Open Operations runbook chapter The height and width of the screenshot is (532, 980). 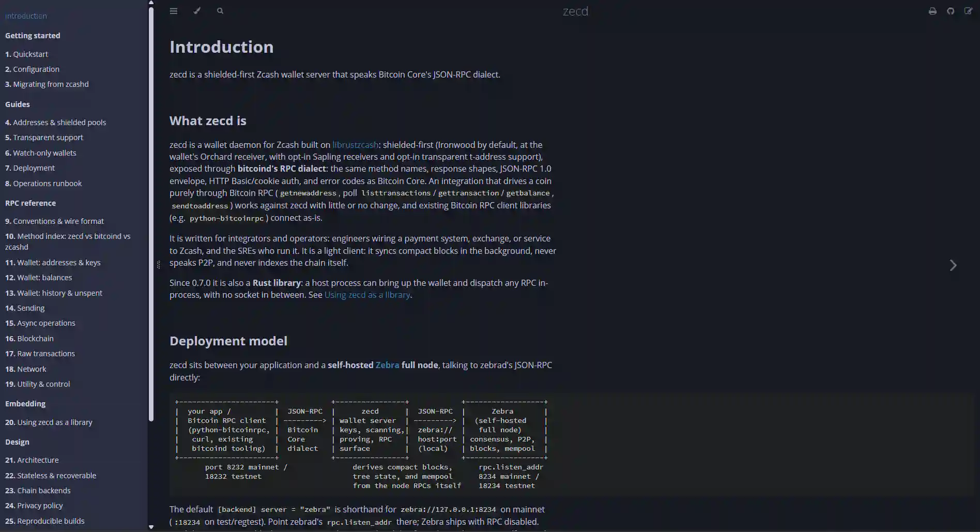pos(43,184)
